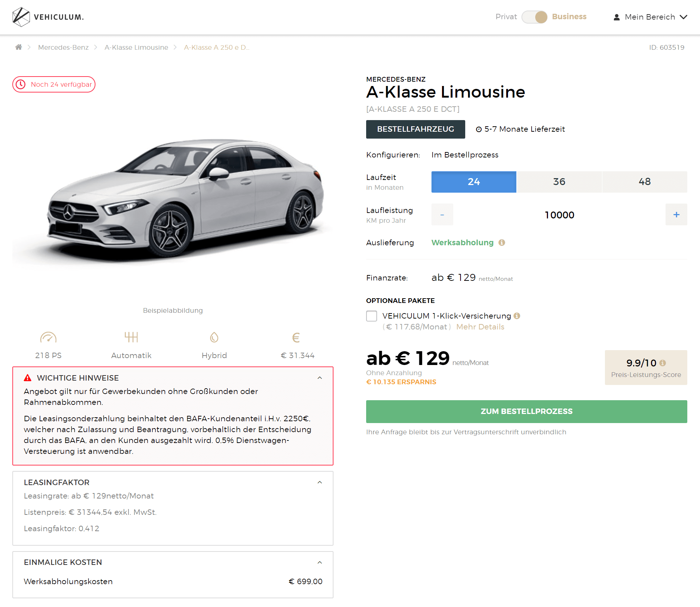Click the € 699,00 Werksabholungskosten value

pyautogui.click(x=305, y=581)
